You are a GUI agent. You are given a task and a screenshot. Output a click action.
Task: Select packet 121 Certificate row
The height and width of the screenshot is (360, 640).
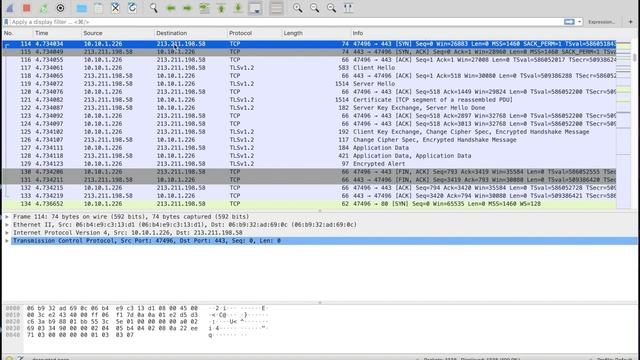click(309, 100)
